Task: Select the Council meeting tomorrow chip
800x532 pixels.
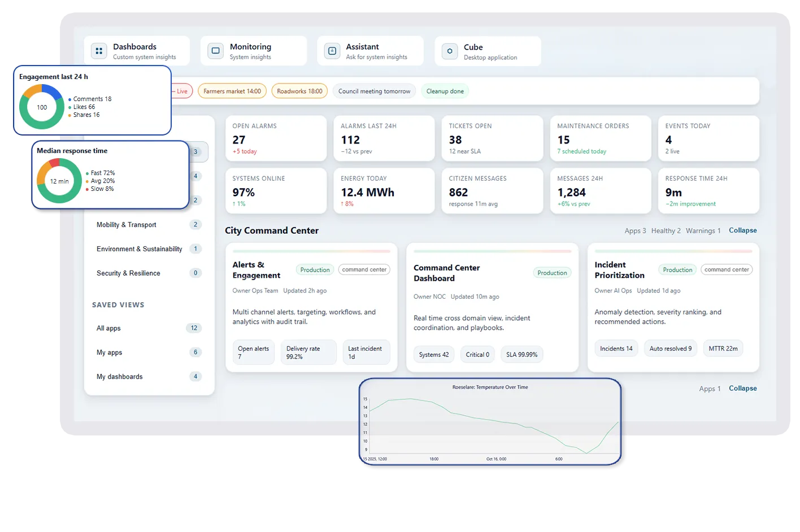Action: (x=374, y=91)
